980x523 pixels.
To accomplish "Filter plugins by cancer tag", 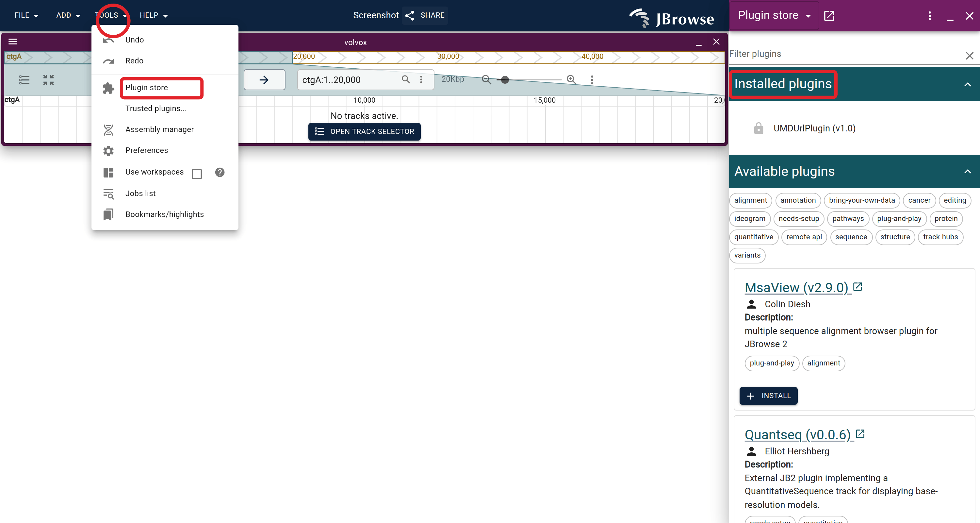I will [919, 200].
